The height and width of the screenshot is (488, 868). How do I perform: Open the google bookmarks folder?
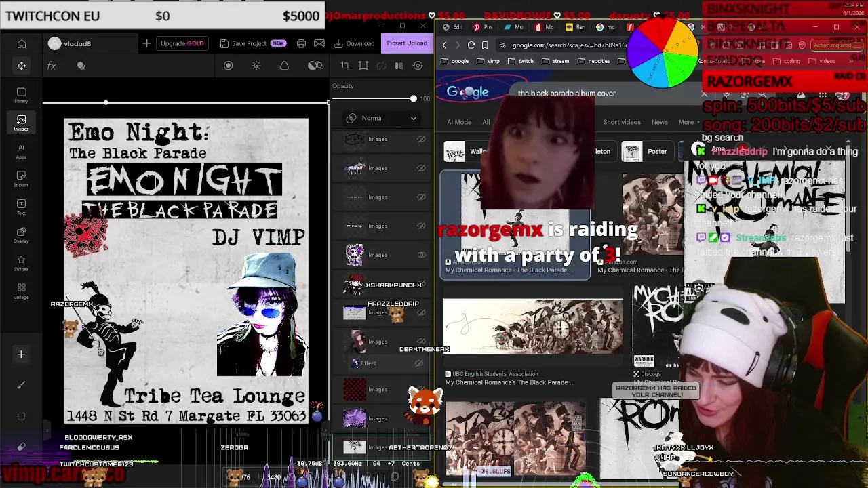click(454, 61)
